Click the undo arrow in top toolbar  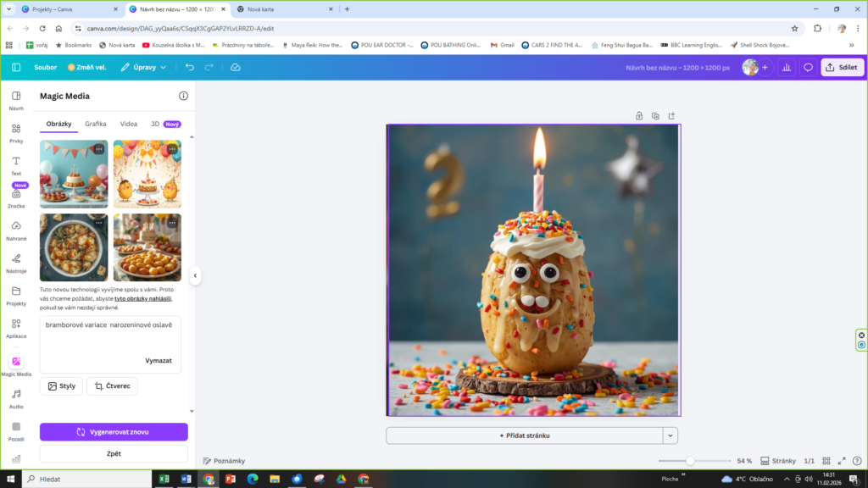click(x=189, y=67)
